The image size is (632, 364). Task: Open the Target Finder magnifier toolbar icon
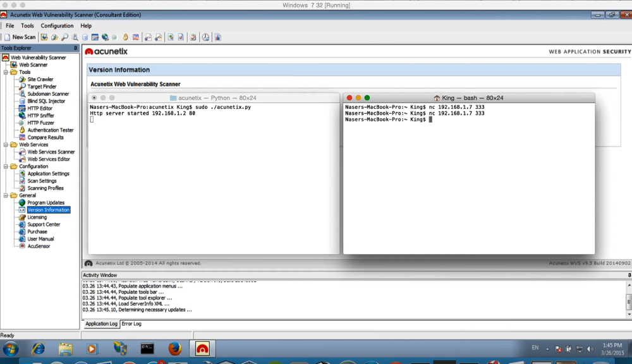(x=64, y=37)
